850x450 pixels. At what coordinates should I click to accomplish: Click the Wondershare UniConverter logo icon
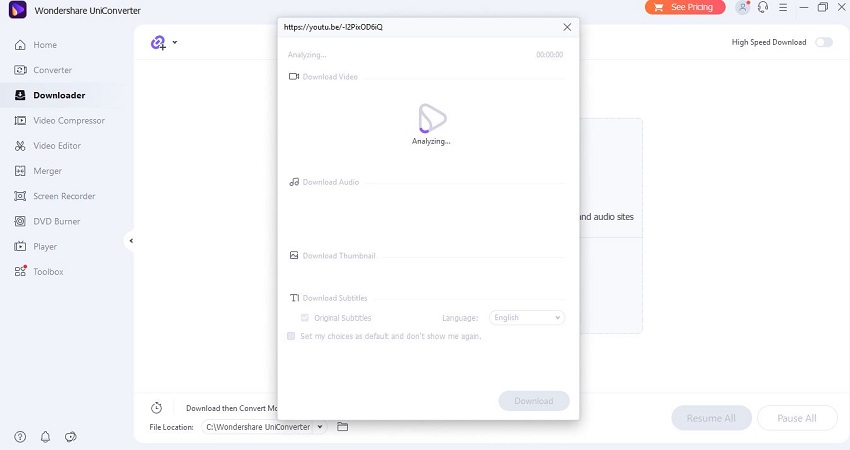pyautogui.click(x=17, y=10)
